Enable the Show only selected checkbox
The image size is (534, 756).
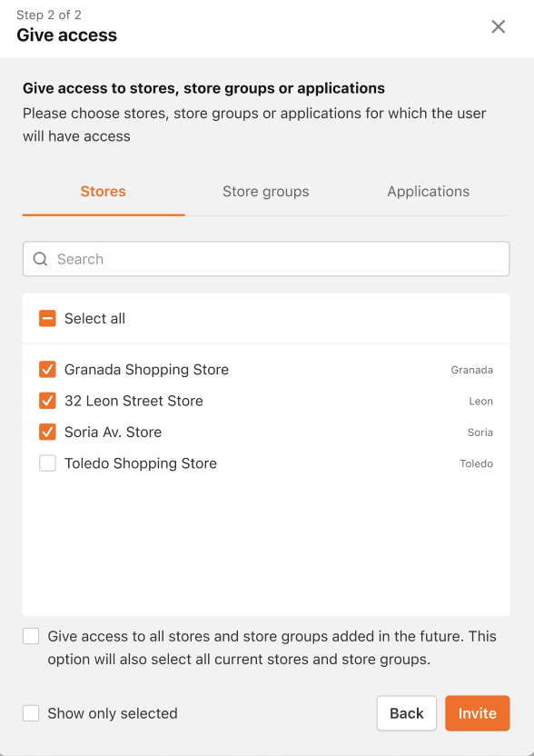click(31, 713)
